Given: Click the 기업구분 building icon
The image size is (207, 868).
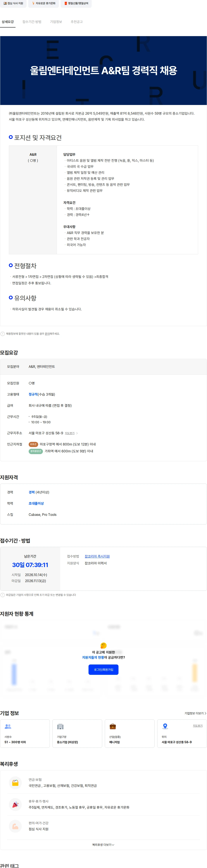Looking at the screenshot, I should [60, 726].
